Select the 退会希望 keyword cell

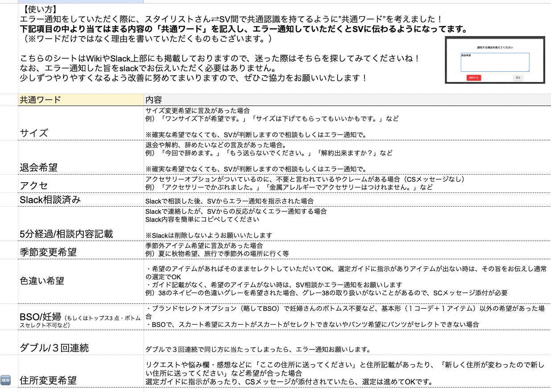tap(80, 167)
